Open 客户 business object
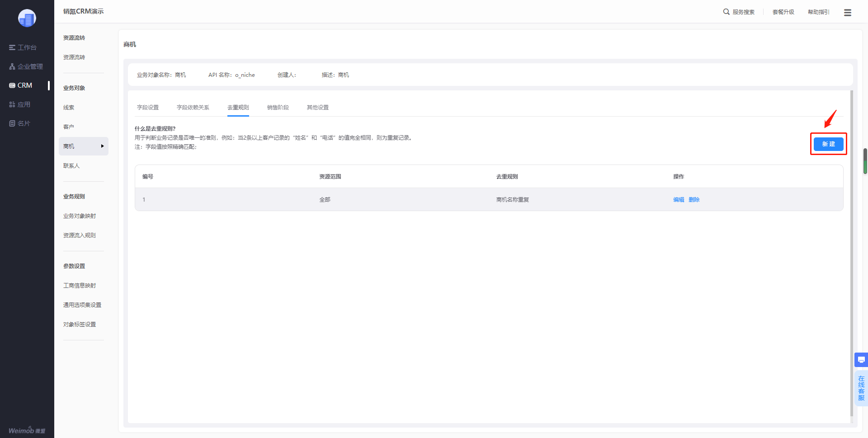Screen dimensions: 868x438 pyautogui.click(x=69, y=127)
